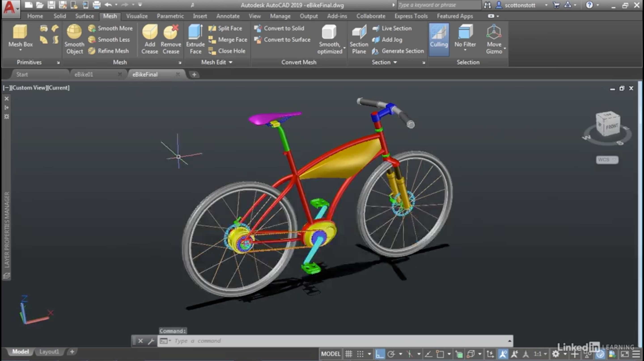Switch to the eBike01 drawing tab
Screen dimensions: 644x361
[x=84, y=74]
